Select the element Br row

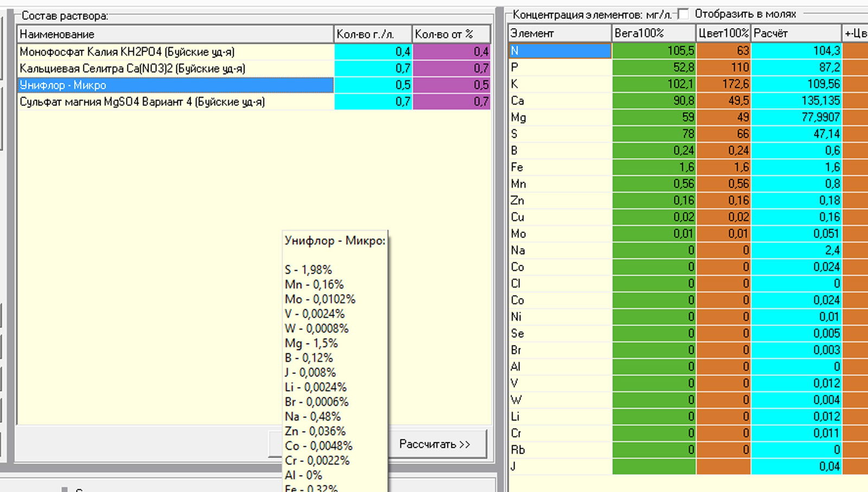tap(560, 350)
